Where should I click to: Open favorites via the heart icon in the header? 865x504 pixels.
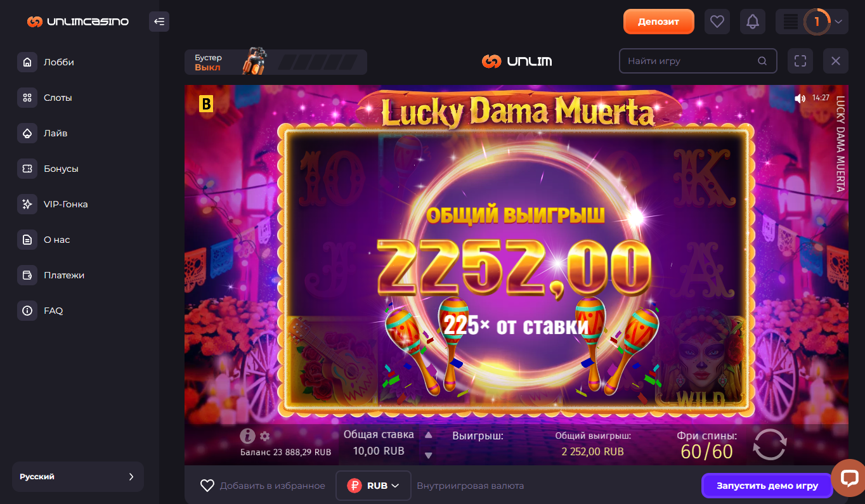[717, 22]
